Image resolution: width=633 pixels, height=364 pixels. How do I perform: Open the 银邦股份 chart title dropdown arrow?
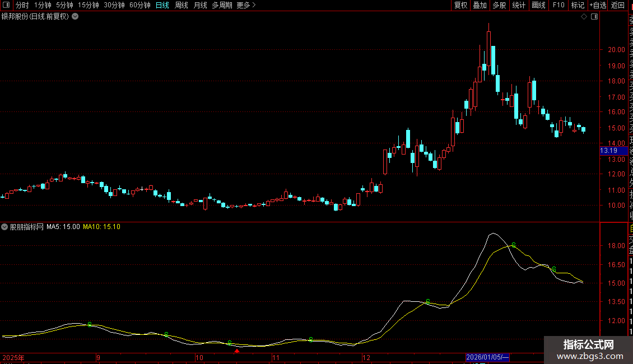click(x=75, y=17)
